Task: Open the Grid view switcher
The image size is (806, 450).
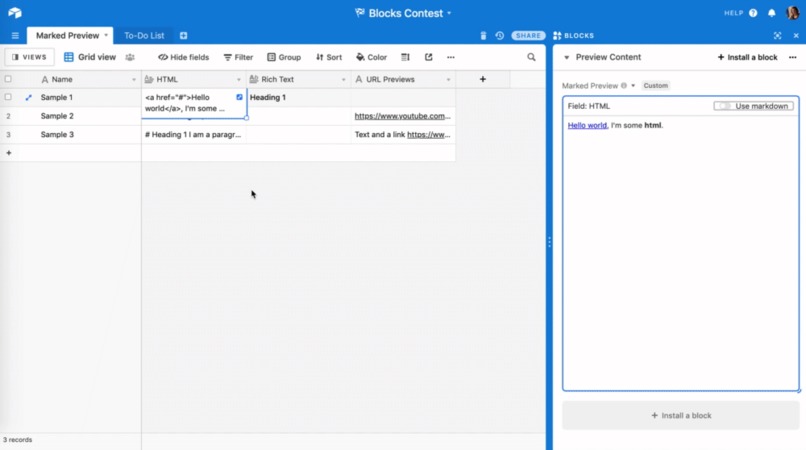Action: 90,57
